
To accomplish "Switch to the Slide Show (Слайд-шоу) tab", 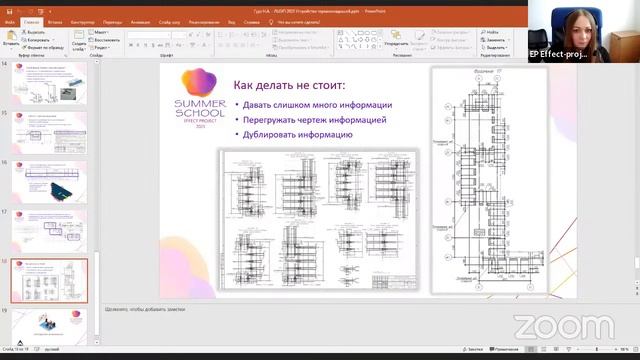I will coord(169,22).
